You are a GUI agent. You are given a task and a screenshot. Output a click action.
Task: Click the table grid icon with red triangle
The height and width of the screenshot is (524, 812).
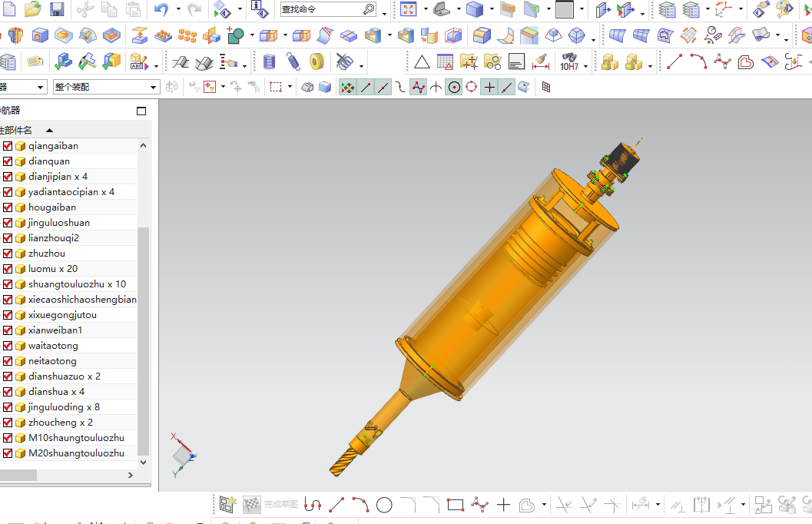pyautogui.click(x=445, y=62)
